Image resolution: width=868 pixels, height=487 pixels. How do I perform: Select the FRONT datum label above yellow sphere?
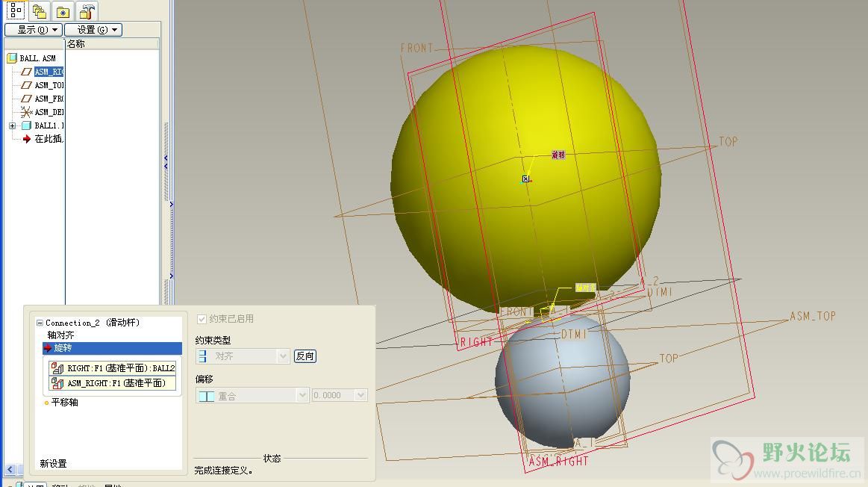pos(417,49)
